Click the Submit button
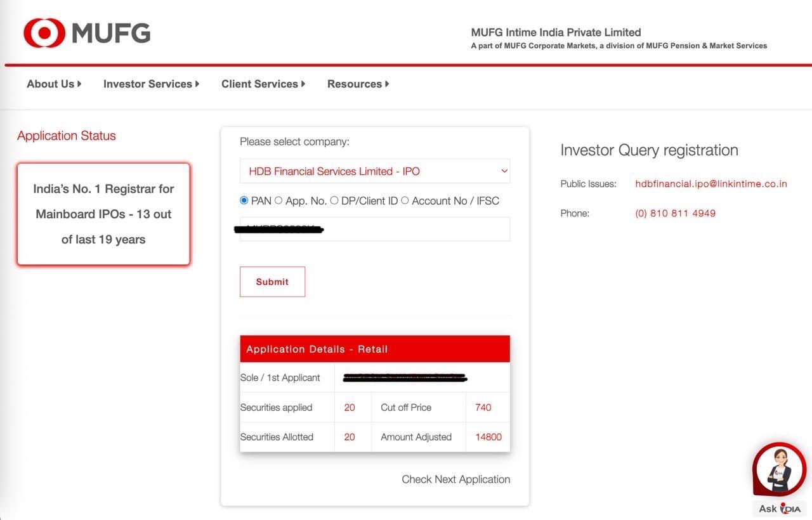The image size is (812, 520). click(x=272, y=282)
